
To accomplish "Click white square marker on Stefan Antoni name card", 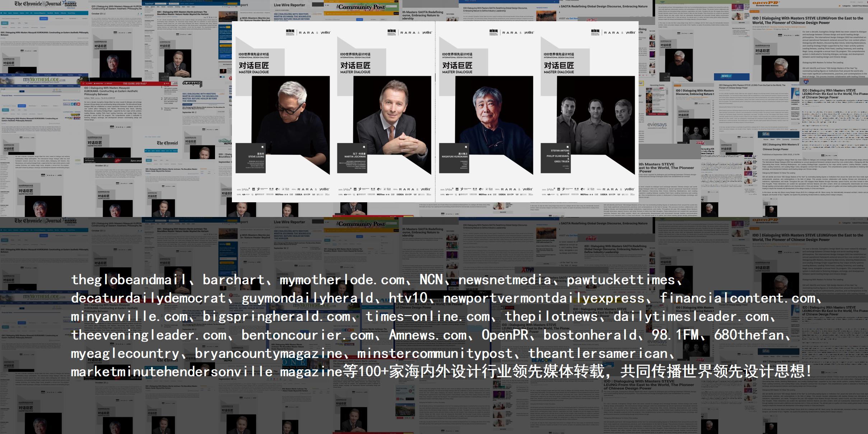I will coord(568,147).
